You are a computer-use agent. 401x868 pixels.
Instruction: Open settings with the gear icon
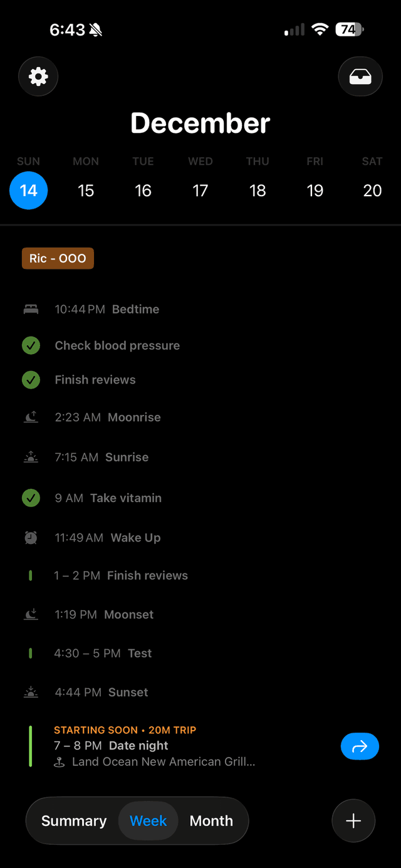[38, 76]
